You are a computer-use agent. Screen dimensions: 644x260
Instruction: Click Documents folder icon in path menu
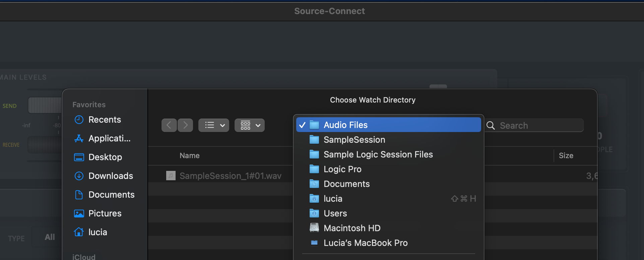314,184
